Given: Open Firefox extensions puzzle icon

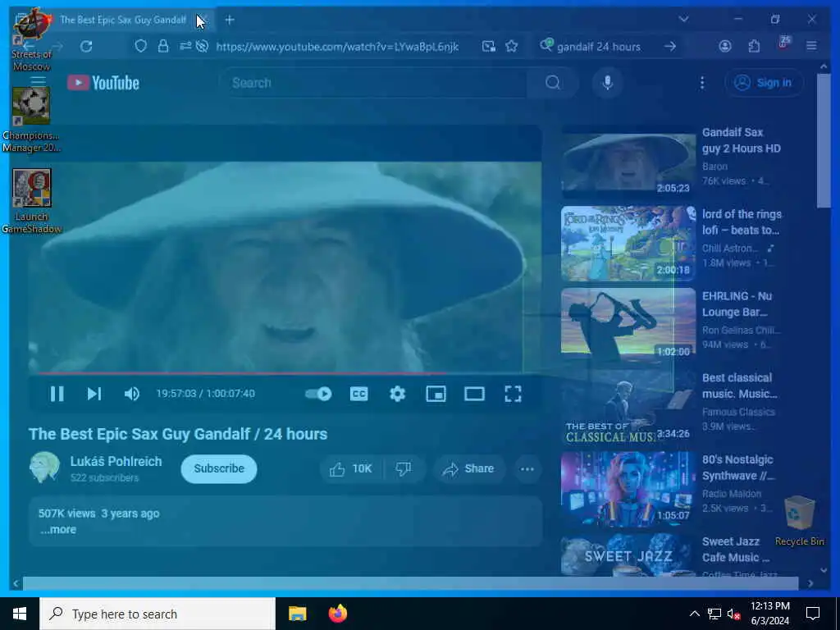Looking at the screenshot, I should 755,47.
